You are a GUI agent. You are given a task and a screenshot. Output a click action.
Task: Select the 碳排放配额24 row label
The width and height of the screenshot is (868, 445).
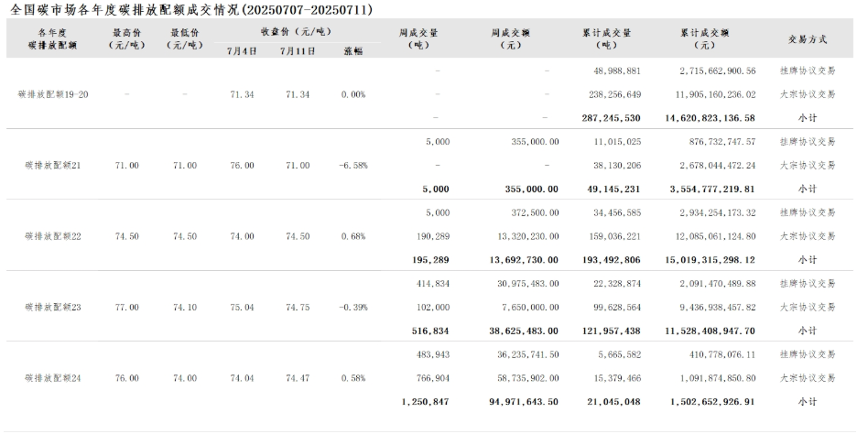[53, 377]
